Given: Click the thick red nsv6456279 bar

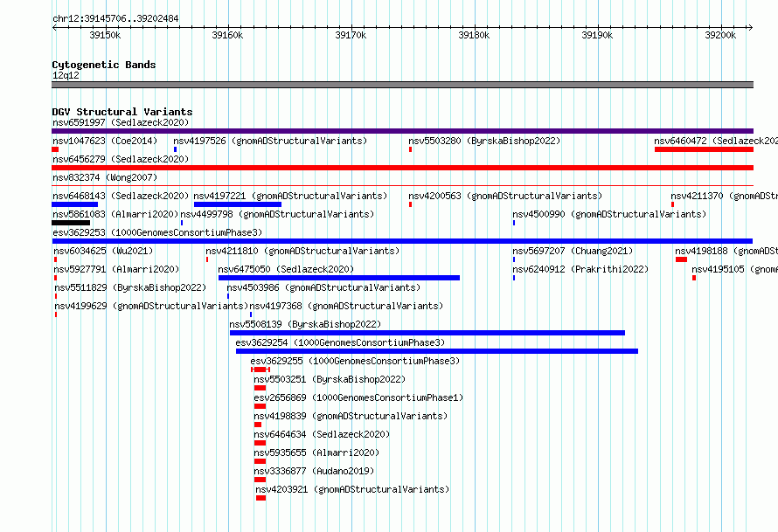Looking at the screenshot, I should (402, 168).
